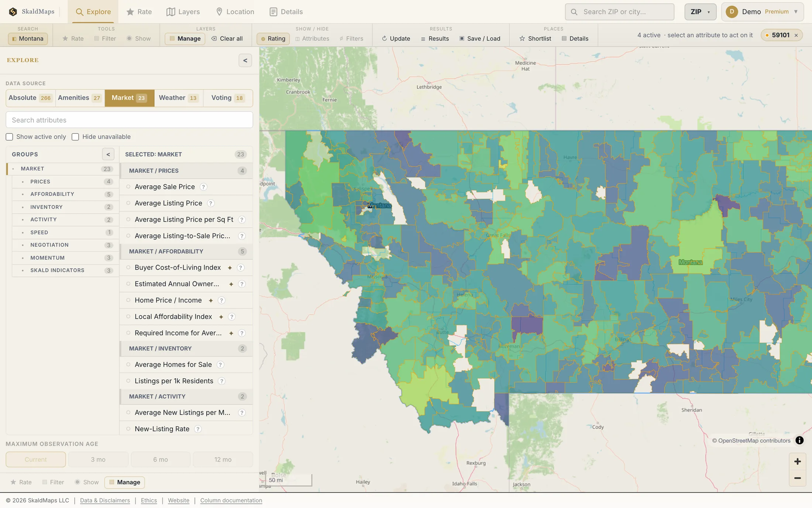The image size is (812, 508).
Task: Open the Details tab in top navigation
Action: coord(286,12)
